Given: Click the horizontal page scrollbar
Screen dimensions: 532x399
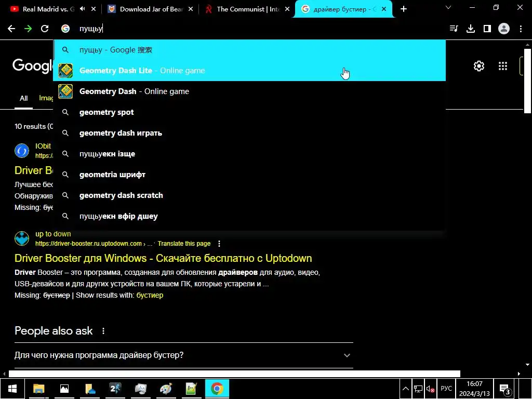Looking at the screenshot, I should click(234, 374).
